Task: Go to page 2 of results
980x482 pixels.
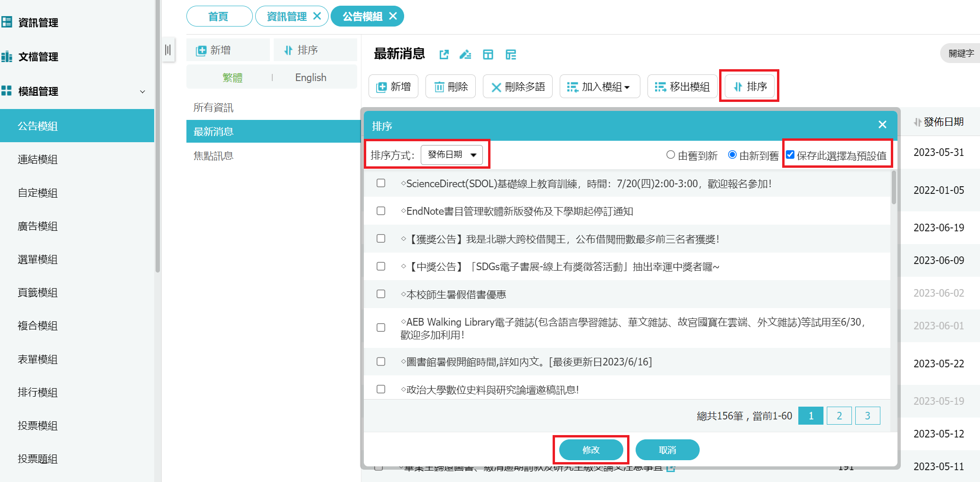Action: pos(839,416)
